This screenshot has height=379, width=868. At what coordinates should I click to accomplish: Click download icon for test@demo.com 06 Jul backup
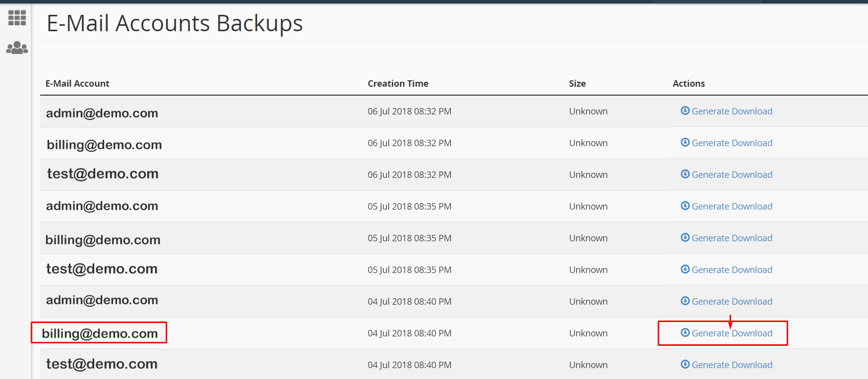pos(685,174)
